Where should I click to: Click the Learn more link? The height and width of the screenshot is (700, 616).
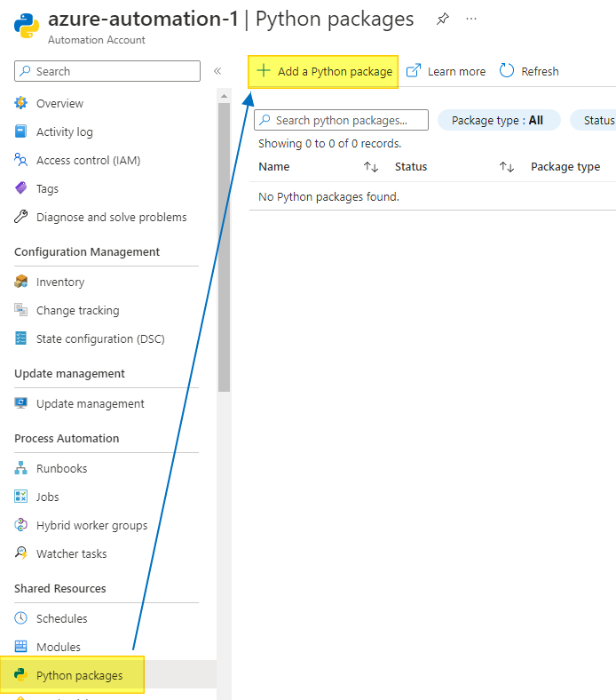click(456, 71)
